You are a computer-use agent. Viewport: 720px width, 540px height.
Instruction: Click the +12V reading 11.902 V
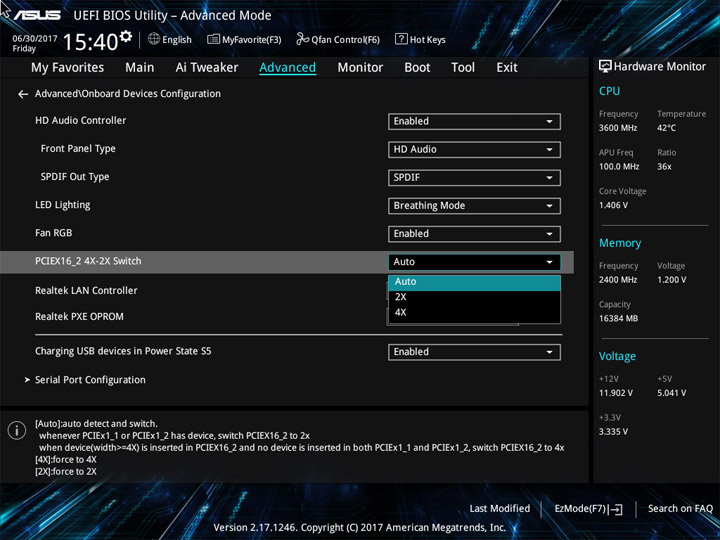pyautogui.click(x=615, y=394)
